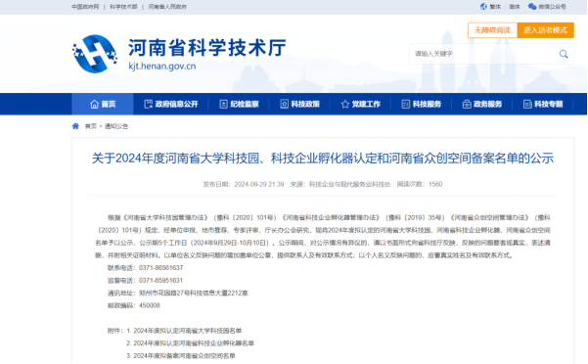
Task: Click 通知公告 in the breadcrumb
Action: click(116, 126)
